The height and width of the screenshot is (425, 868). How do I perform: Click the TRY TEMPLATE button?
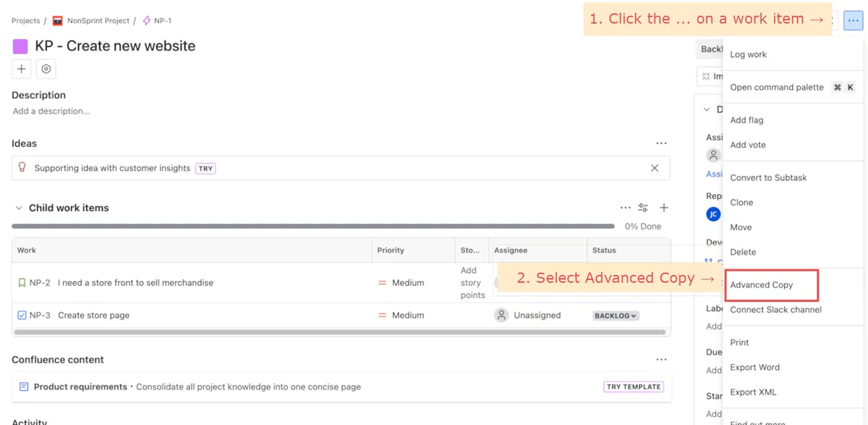click(x=634, y=387)
